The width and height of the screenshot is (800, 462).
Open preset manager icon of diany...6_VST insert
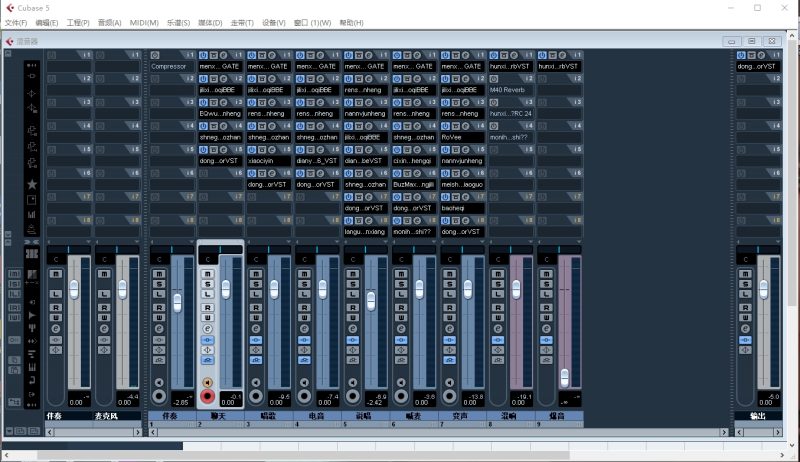[x=310, y=149]
